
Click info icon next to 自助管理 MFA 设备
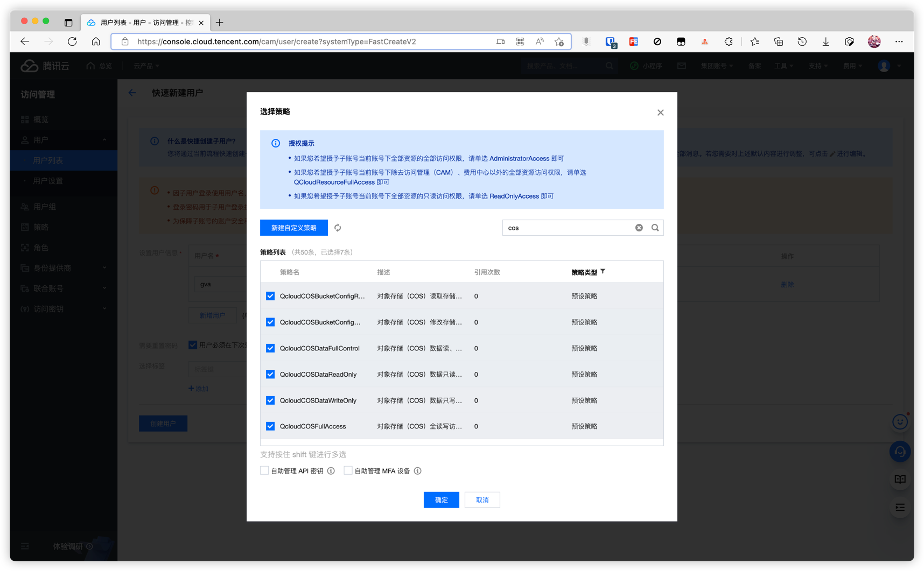pyautogui.click(x=418, y=471)
